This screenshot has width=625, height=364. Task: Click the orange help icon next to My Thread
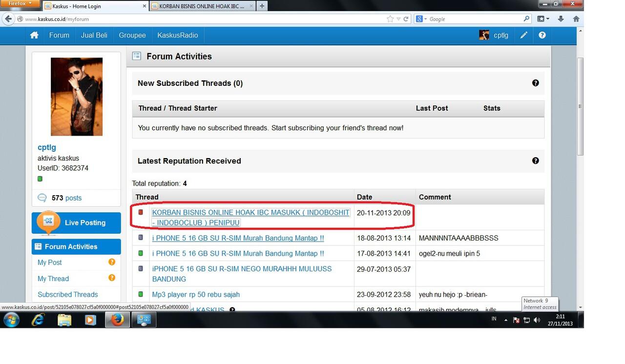112,278
